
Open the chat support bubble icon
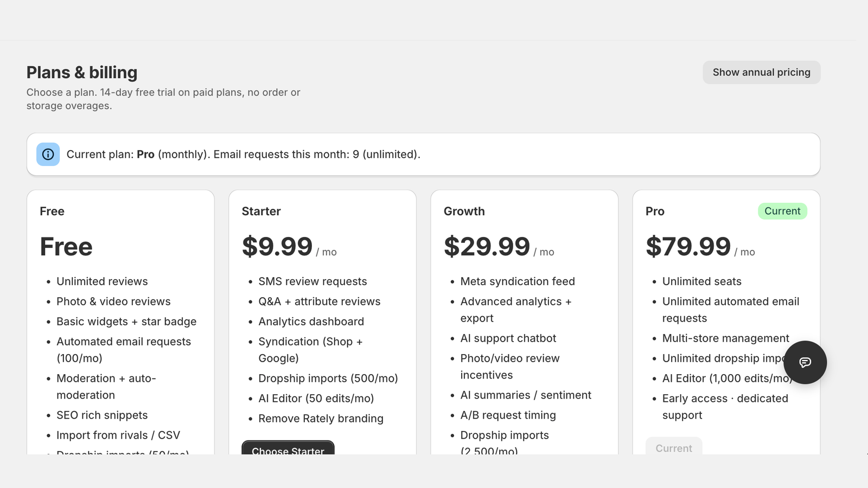[x=805, y=362]
